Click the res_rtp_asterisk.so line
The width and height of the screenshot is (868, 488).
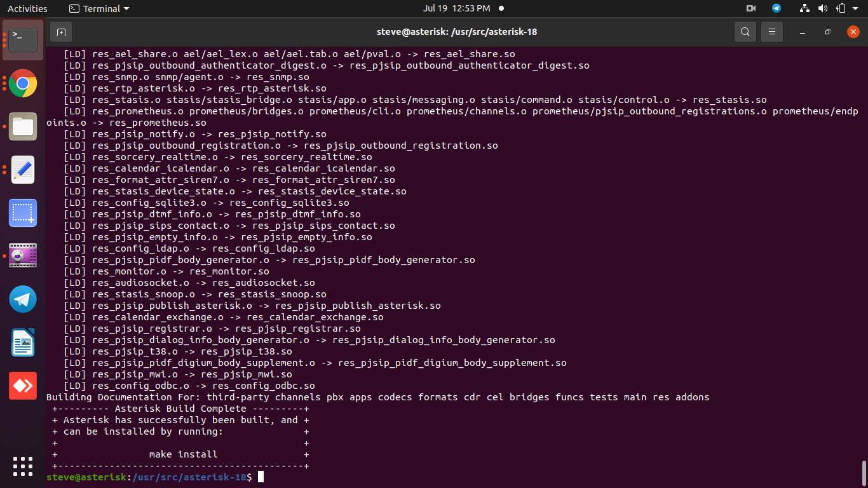[x=195, y=88]
